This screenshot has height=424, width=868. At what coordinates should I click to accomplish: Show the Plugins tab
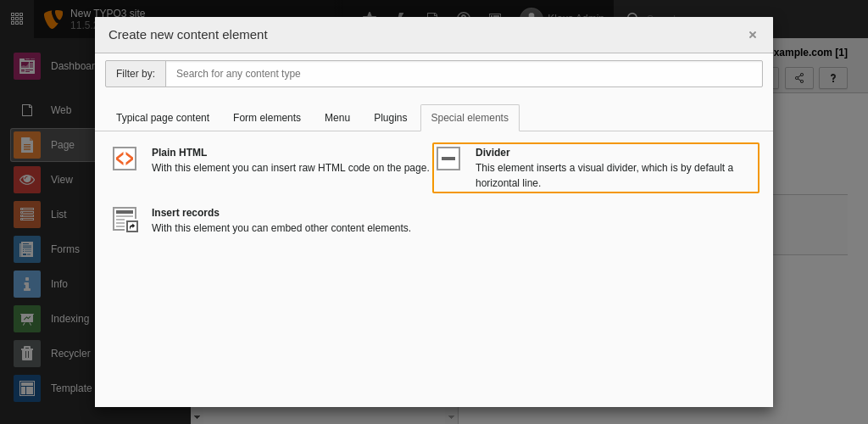coord(390,118)
